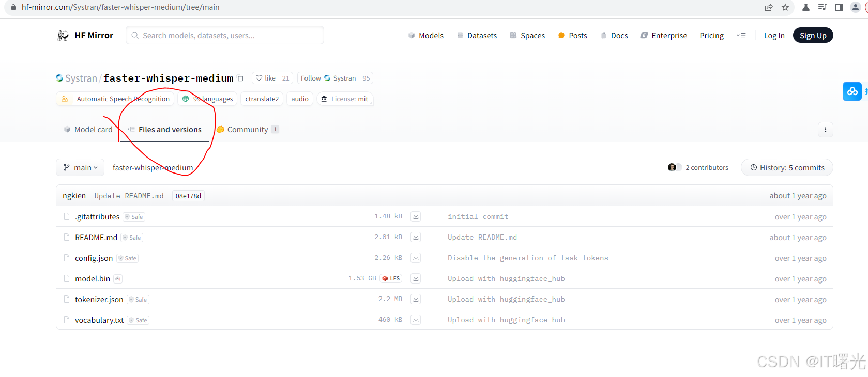Open the Docs link
The image size is (868, 377).
[614, 35]
